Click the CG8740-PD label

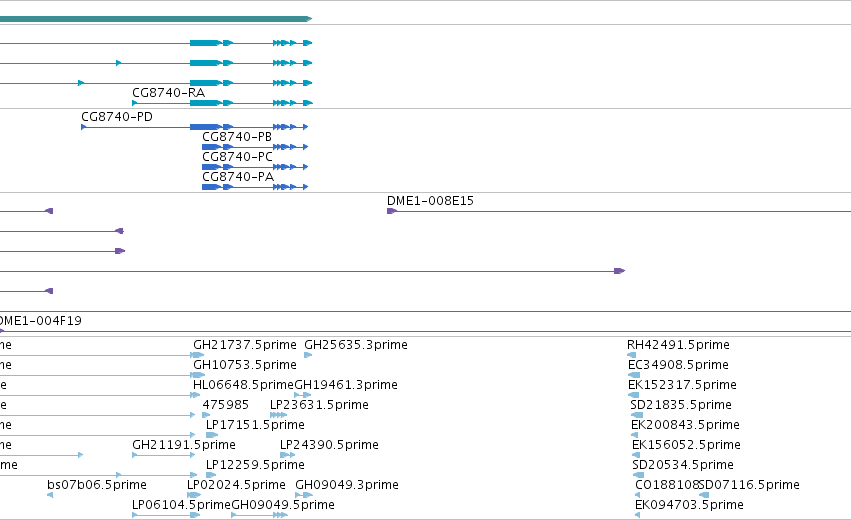tap(117, 117)
